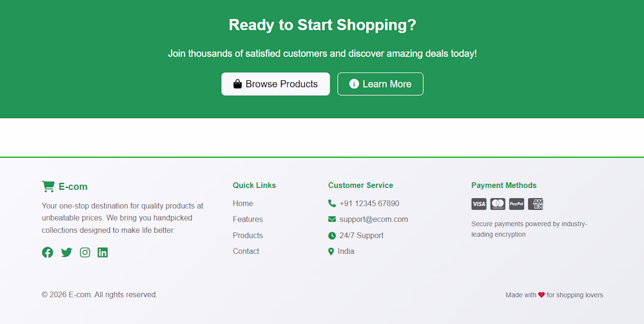
Task: Click the Quick Links heading
Action: 254,185
